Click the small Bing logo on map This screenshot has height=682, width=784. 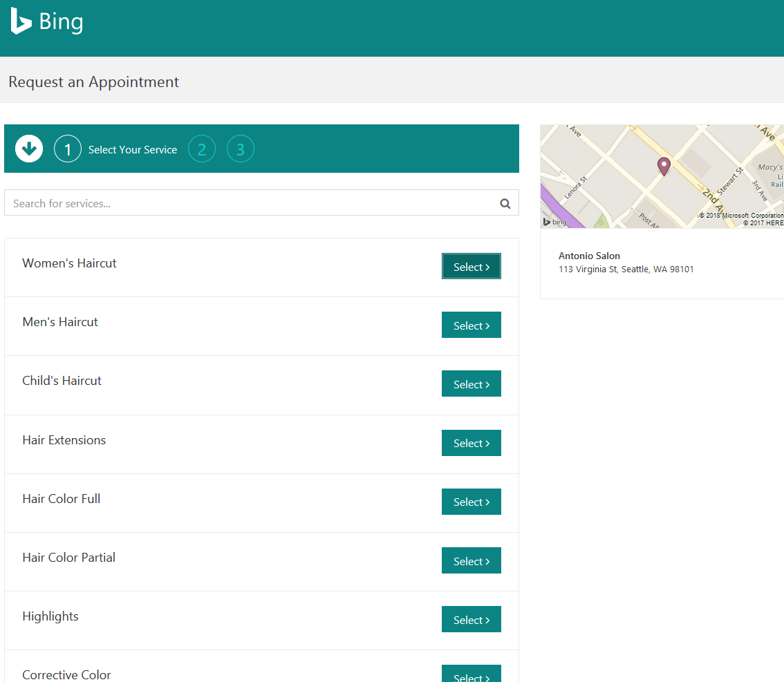pos(554,222)
